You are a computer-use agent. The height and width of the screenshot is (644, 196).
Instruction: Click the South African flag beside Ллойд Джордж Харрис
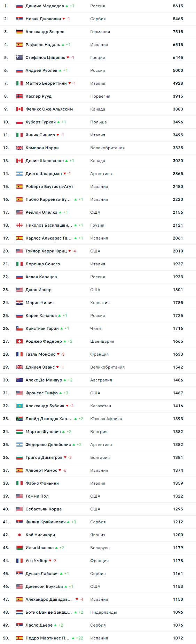pyautogui.click(x=19, y=419)
